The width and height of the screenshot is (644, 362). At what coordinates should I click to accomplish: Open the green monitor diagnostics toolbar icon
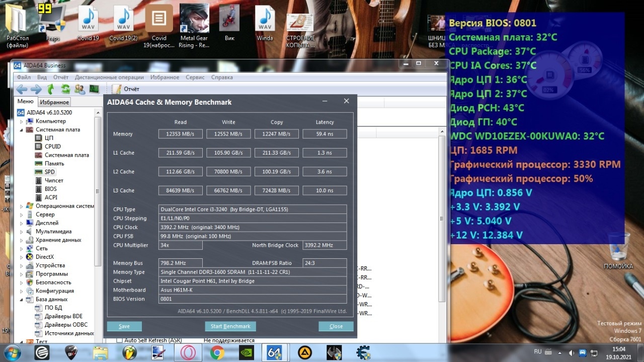point(94,89)
